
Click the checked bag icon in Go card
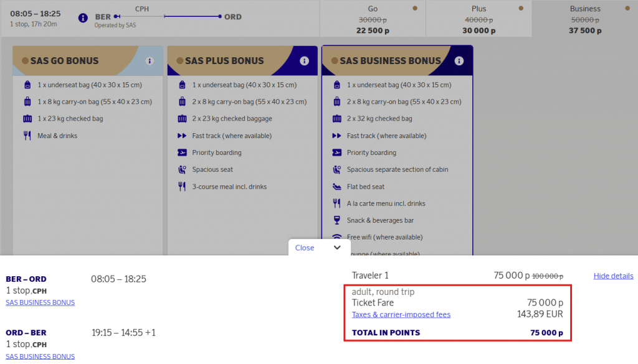point(27,119)
